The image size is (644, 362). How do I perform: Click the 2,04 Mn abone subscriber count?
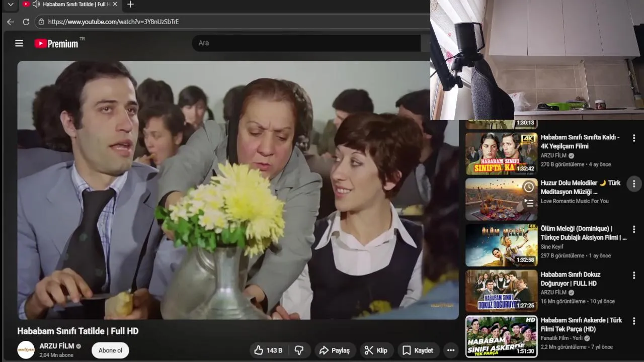pos(56,355)
